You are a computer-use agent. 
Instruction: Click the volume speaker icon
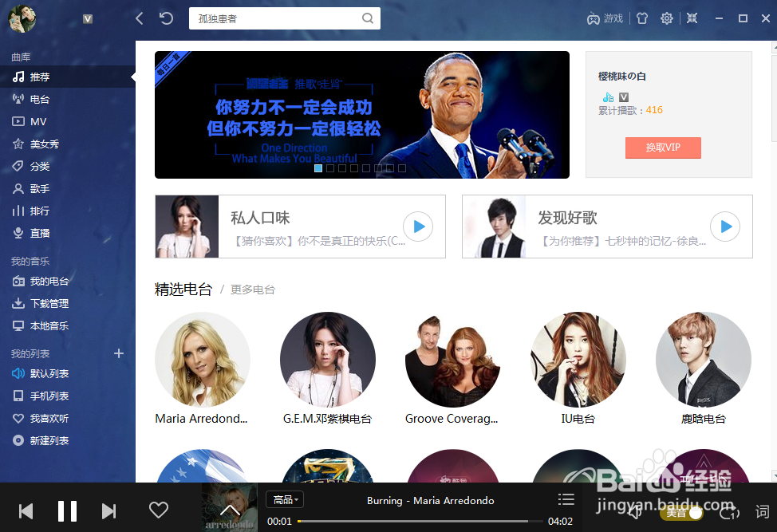pyautogui.click(x=636, y=512)
